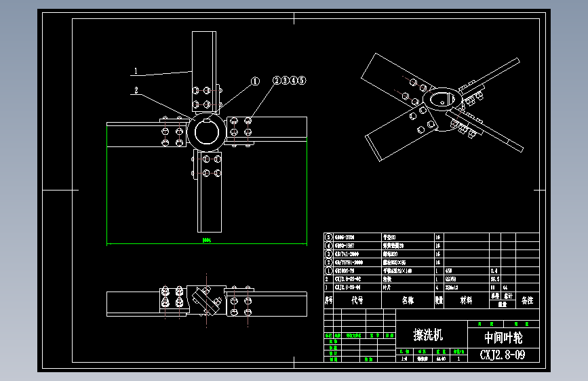Select the green width dimension text
The width and height of the screenshot is (588, 381).
point(207,240)
